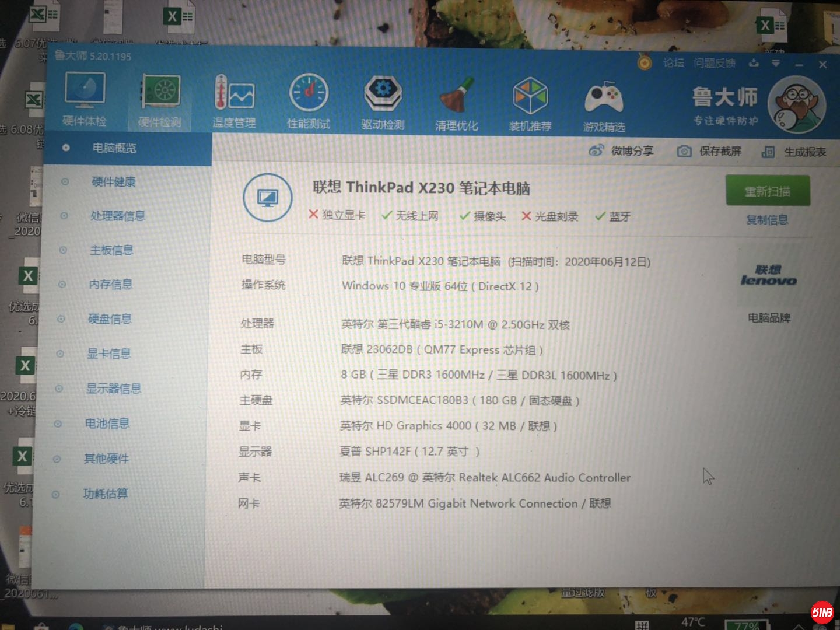The height and width of the screenshot is (630, 840).
Task: Select 显卡信息 in the sidebar
Action: pos(108,353)
